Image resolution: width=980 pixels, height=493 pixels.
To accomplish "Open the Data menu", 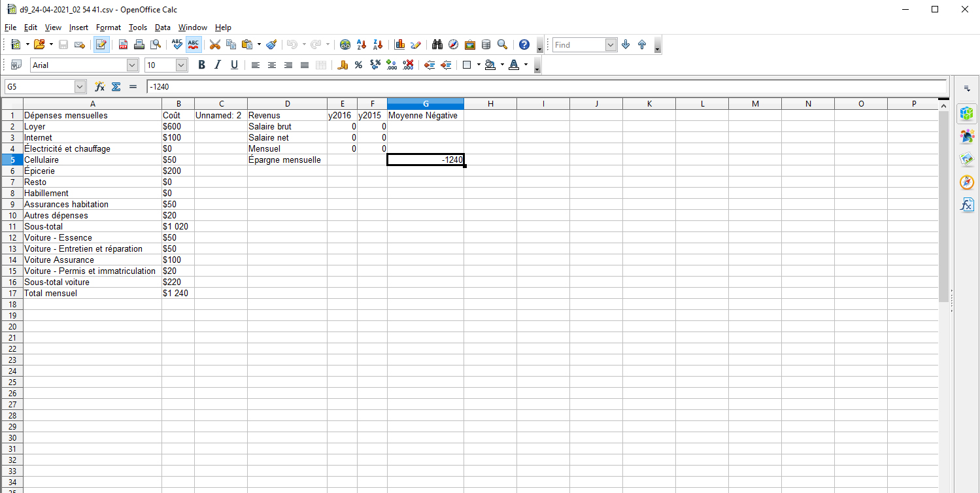I will pyautogui.click(x=162, y=27).
